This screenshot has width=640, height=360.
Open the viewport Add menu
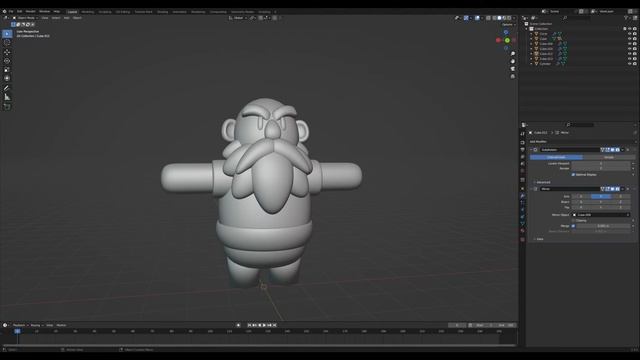67,18
